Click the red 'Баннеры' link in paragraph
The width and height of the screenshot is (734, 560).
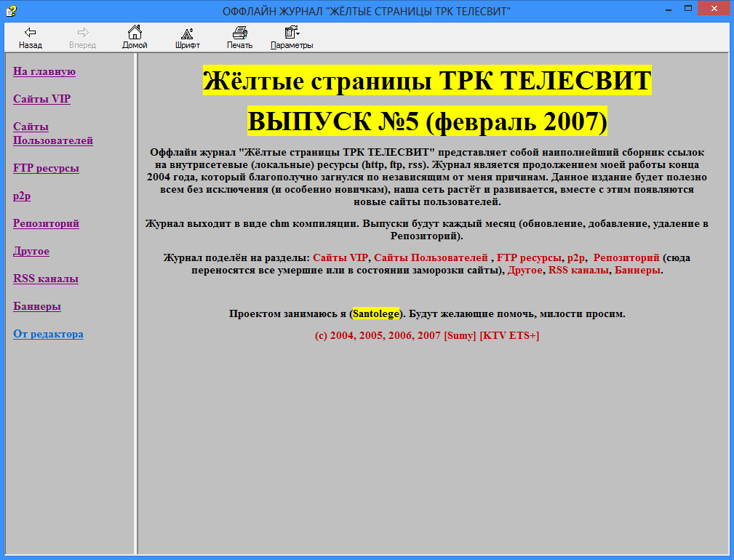637,270
